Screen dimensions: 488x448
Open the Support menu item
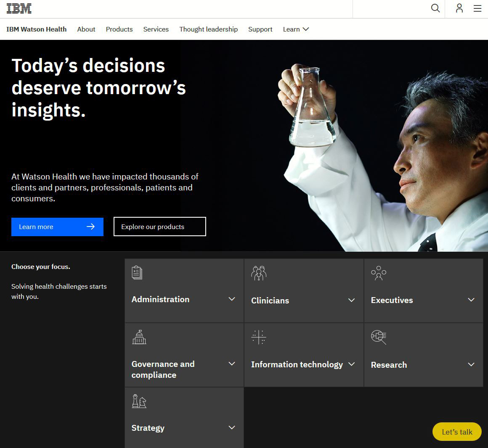coord(260,29)
